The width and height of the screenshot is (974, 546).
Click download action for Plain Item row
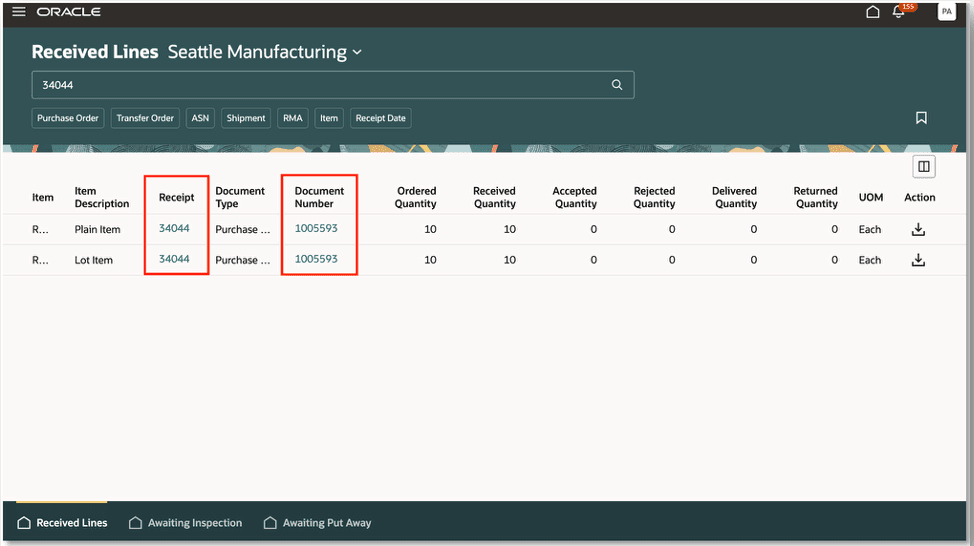coord(918,229)
